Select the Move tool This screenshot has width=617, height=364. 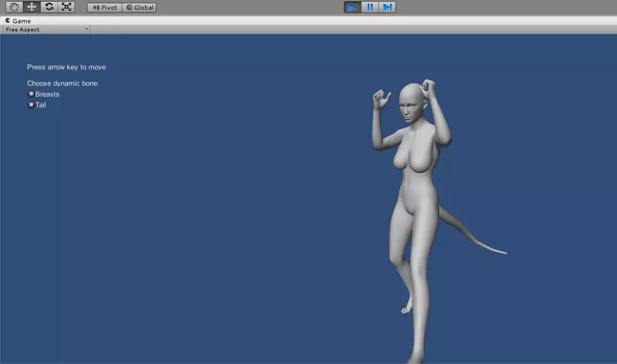[32, 7]
